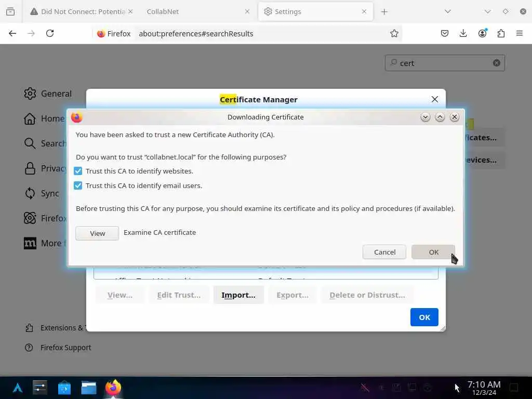Toggle Trust this CA to identify email users

point(78,185)
